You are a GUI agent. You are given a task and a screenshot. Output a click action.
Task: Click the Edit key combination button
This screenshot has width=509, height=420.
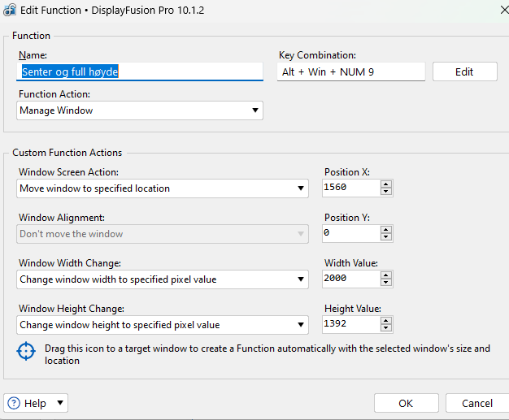tap(464, 71)
